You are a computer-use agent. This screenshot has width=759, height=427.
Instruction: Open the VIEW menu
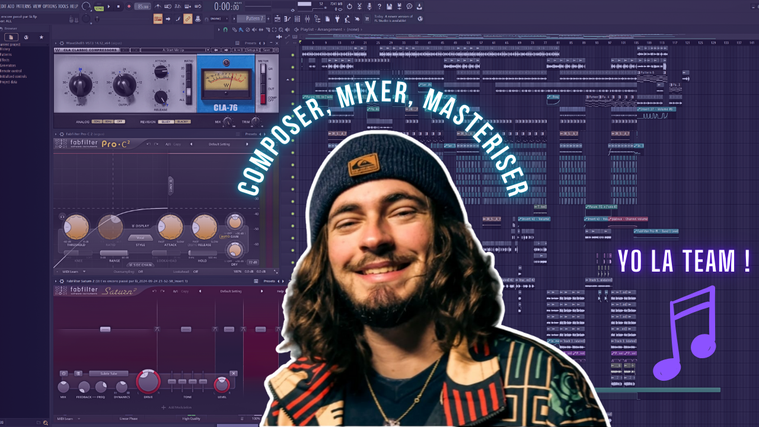(37, 6)
